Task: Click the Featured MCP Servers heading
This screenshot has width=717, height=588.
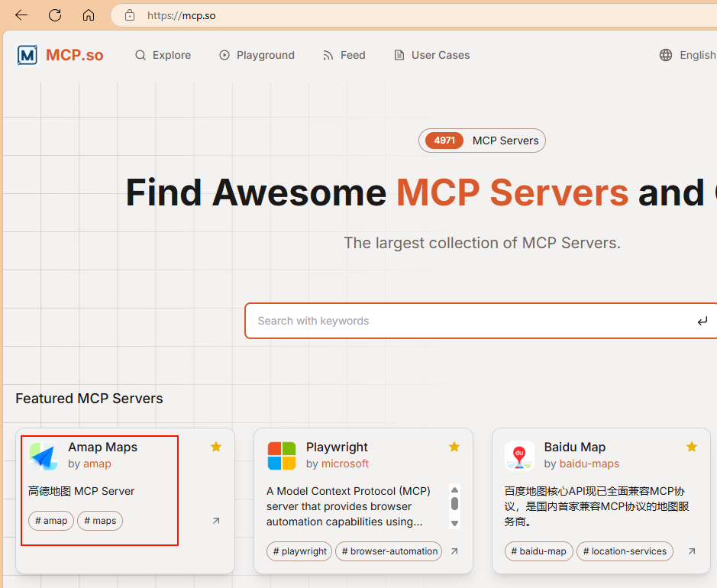Action: coord(89,399)
